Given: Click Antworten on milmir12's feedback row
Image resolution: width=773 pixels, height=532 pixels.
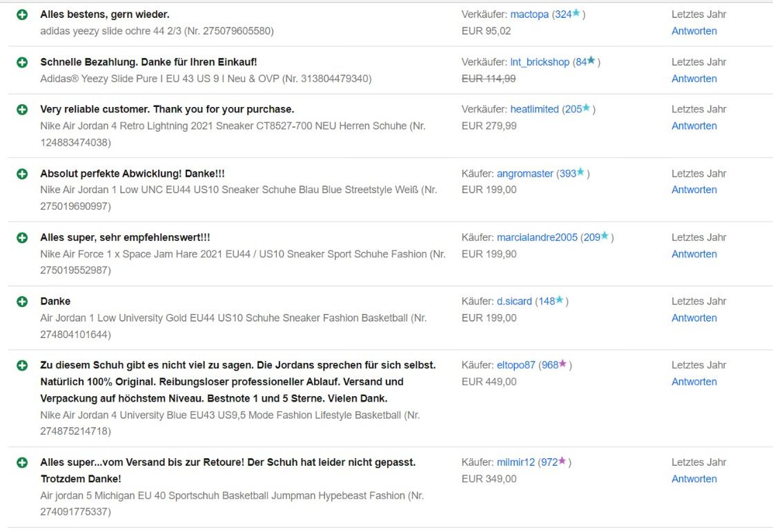Looking at the screenshot, I should pyautogui.click(x=694, y=479).
